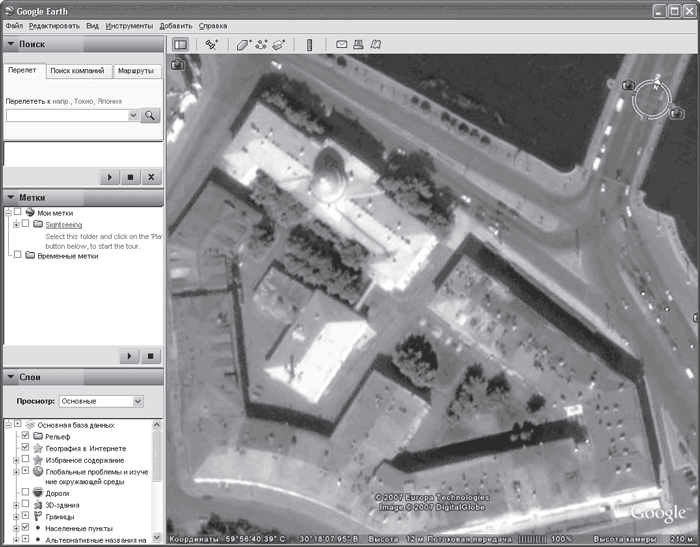Click the Перелететь к input field
The height and width of the screenshot is (547, 700).
[66, 115]
